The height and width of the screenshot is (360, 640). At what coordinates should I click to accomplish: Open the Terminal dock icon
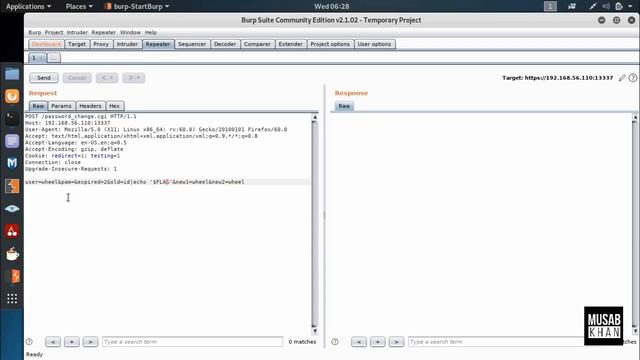tap(12, 119)
